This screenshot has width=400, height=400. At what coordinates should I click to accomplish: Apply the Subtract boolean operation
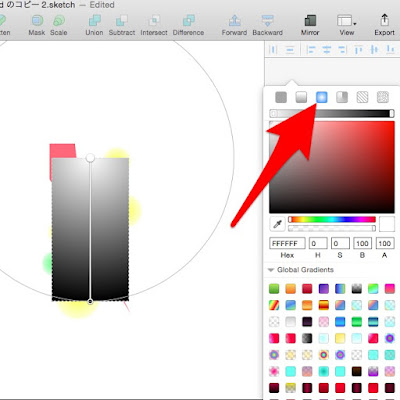click(x=122, y=25)
